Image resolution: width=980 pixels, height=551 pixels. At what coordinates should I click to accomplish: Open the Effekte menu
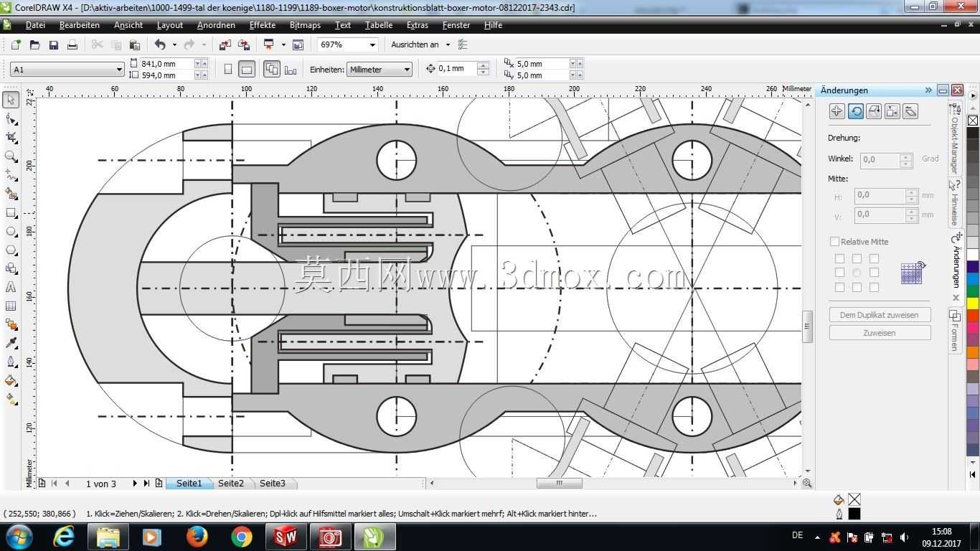pos(263,25)
